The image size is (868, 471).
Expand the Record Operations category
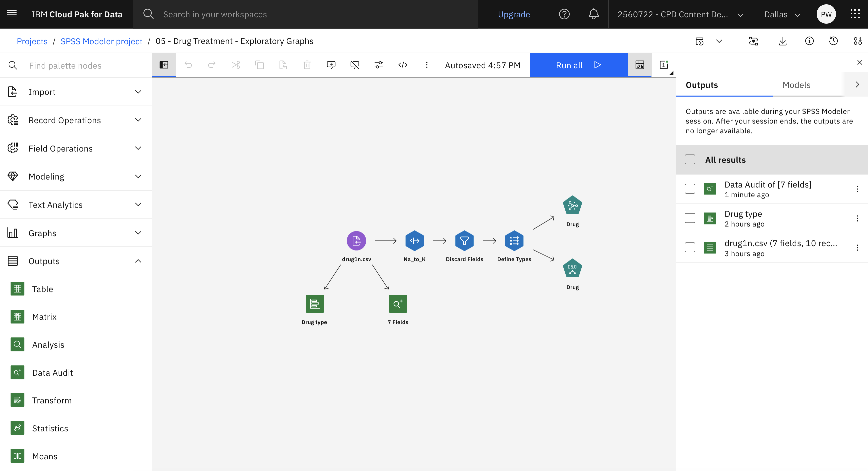(x=75, y=120)
